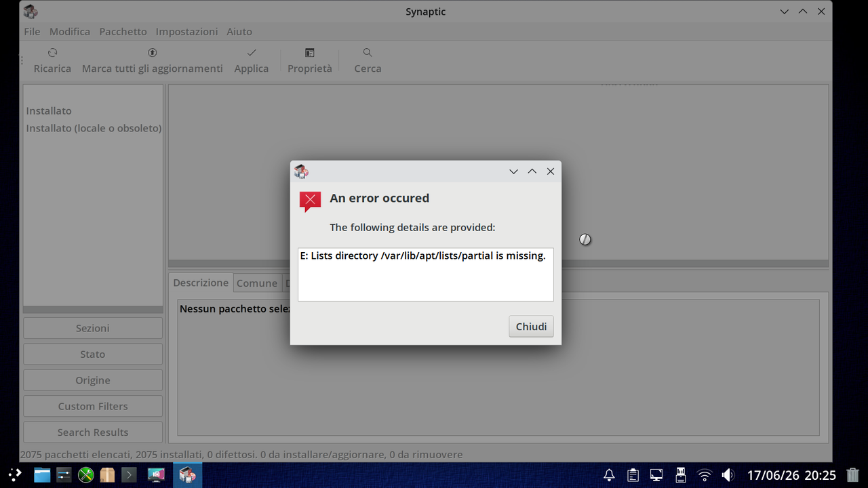The image size is (868, 488).
Task: Maximize the error dialog with up chevron
Action: coord(532,171)
